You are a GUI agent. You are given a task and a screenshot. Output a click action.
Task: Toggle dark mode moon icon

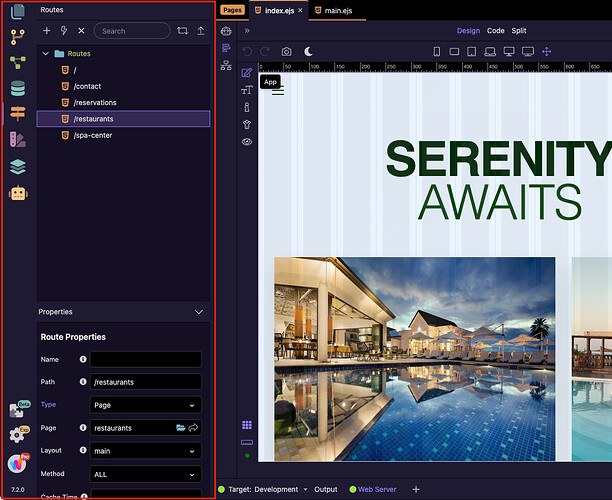(309, 51)
